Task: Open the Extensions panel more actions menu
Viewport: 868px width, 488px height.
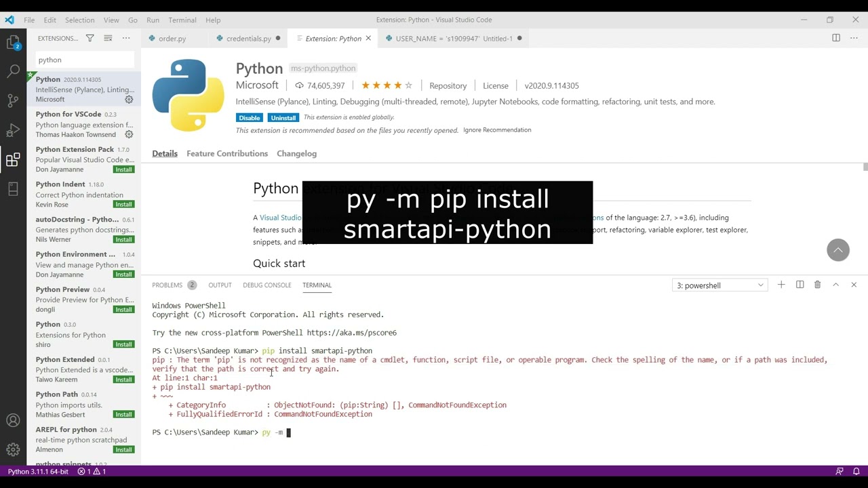Action: [x=126, y=39]
